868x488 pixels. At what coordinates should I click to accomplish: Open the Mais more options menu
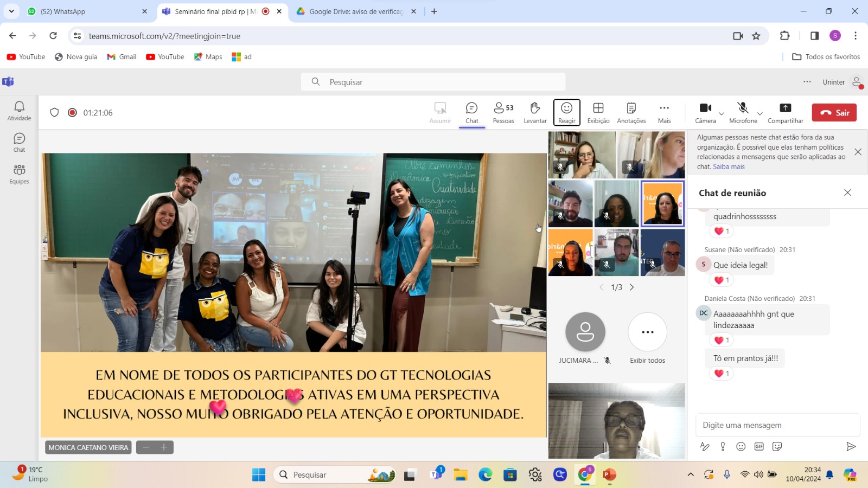(x=664, y=112)
